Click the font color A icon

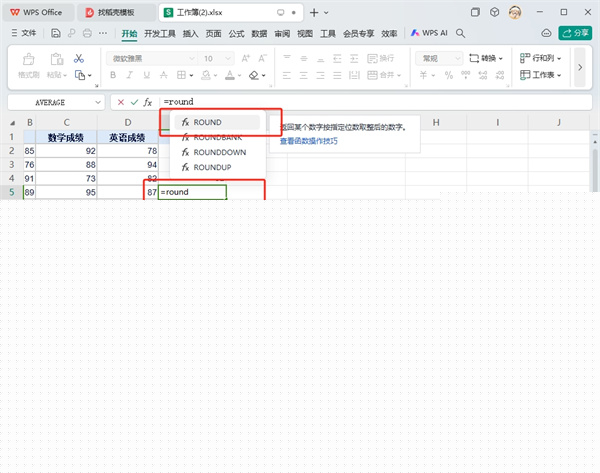pyautogui.click(x=230, y=75)
